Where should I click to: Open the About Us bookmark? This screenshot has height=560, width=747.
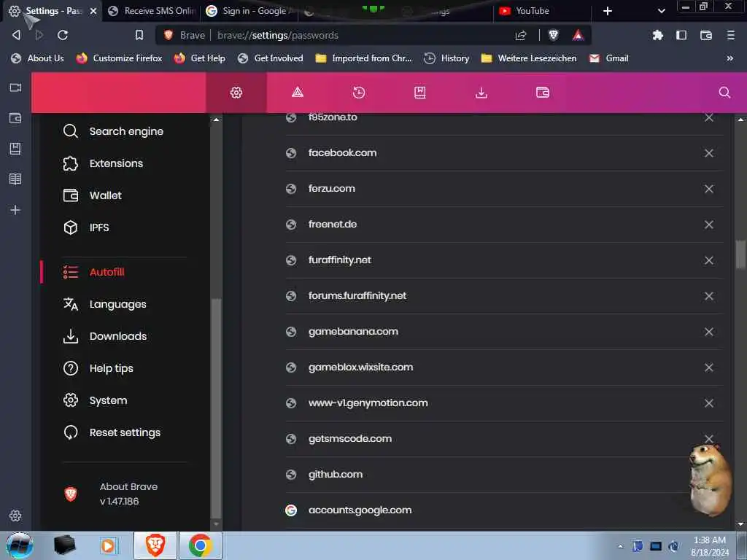37,58
